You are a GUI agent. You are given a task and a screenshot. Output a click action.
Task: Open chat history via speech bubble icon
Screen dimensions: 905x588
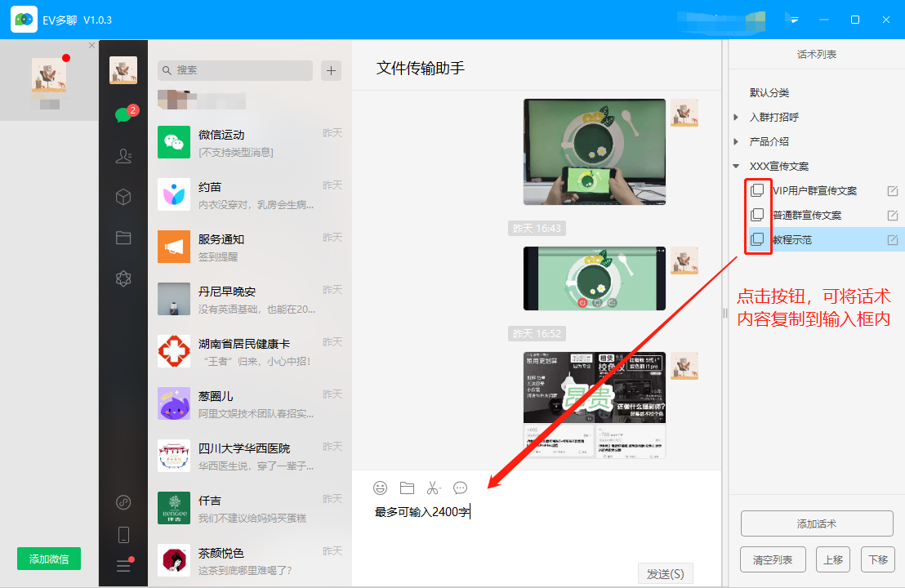pos(460,488)
